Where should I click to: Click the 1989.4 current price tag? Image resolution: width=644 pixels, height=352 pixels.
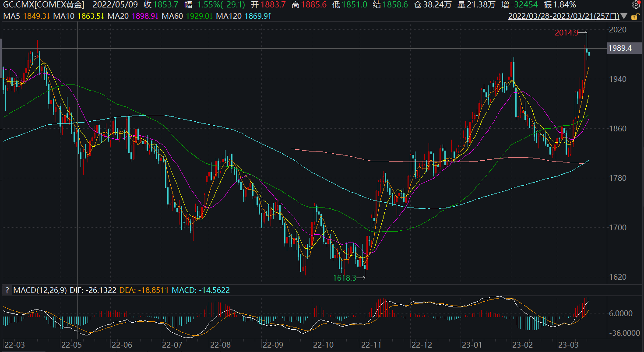coord(619,48)
